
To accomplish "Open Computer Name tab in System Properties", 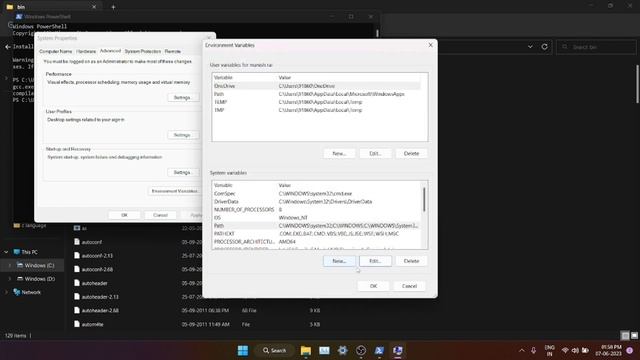I will click(56, 51).
